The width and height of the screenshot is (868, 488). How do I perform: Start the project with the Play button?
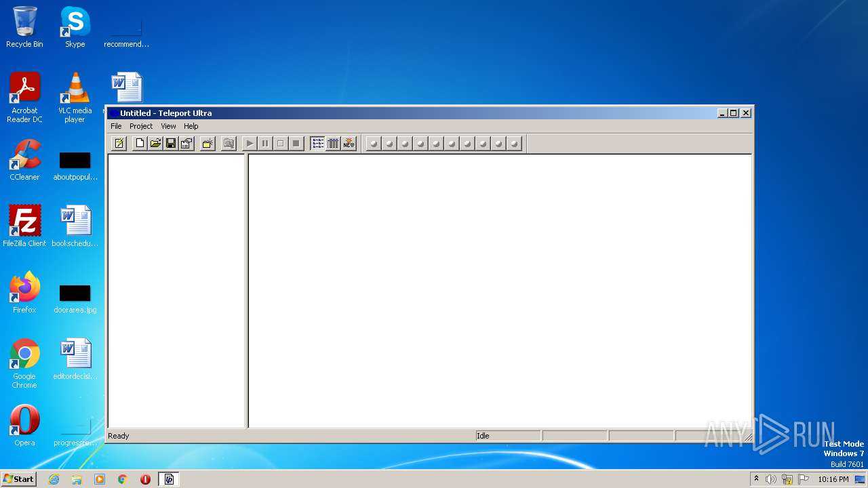(250, 143)
